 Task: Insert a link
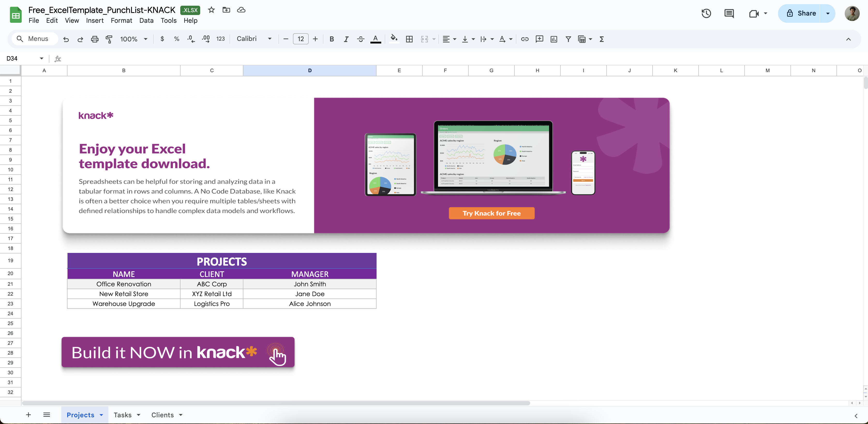[x=525, y=39]
